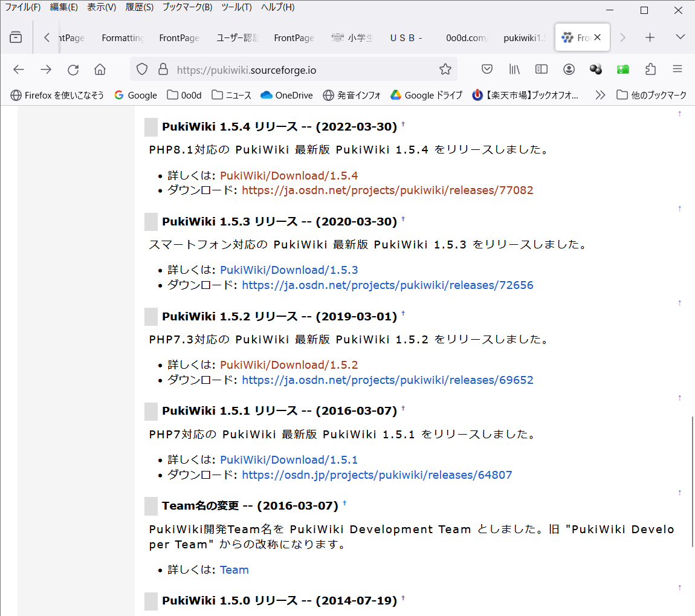Open the releases/64807 download link
Screen dimensions: 695x616
coord(377,475)
